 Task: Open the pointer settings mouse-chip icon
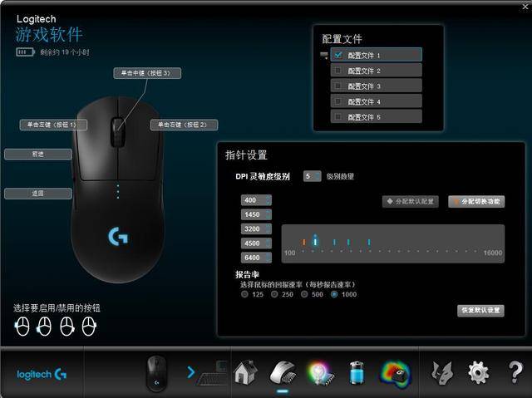(x=283, y=372)
